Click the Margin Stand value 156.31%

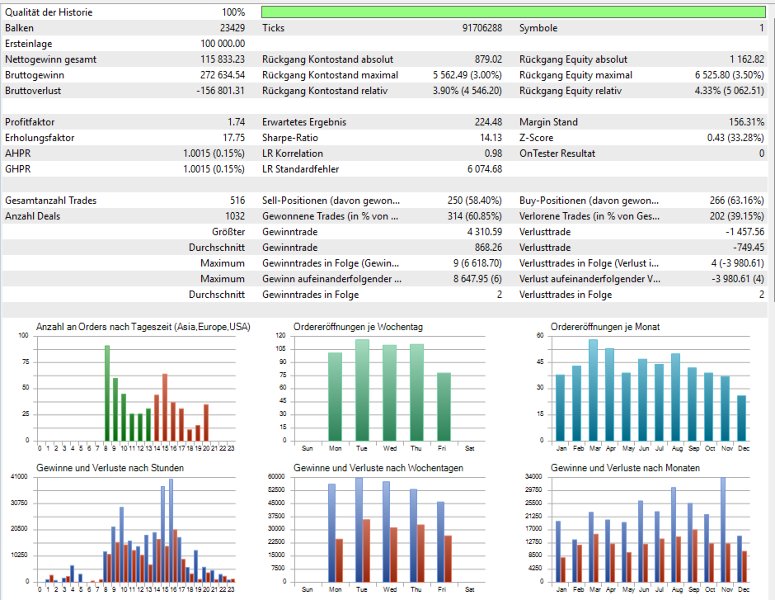coord(746,122)
